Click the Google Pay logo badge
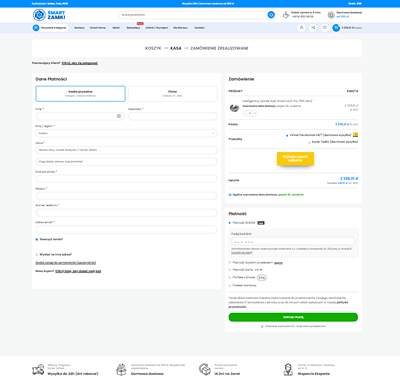 pyautogui.click(x=262, y=277)
